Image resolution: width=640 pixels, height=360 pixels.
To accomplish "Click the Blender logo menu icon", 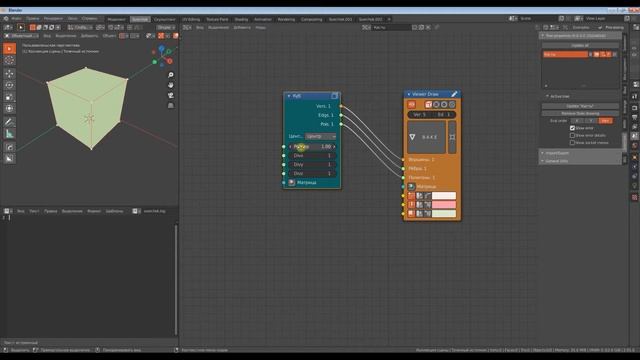I will coord(6,19).
